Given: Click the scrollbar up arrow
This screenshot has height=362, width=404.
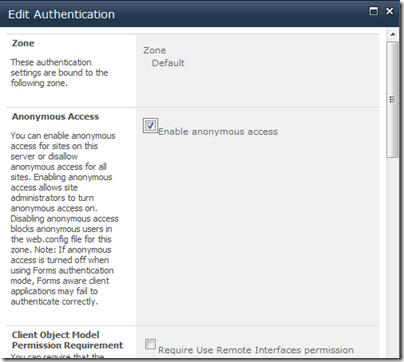Looking at the screenshot, I should (x=393, y=34).
